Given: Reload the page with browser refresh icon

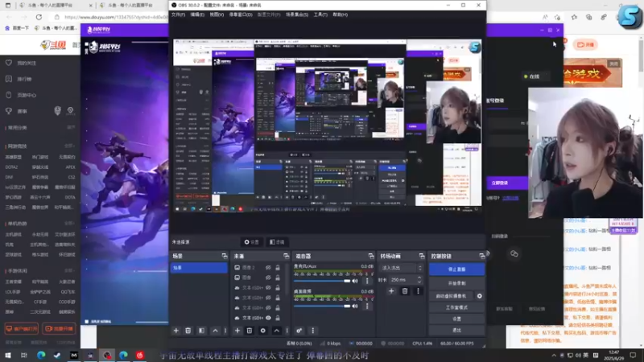Looking at the screenshot, I should pyautogui.click(x=39, y=17).
